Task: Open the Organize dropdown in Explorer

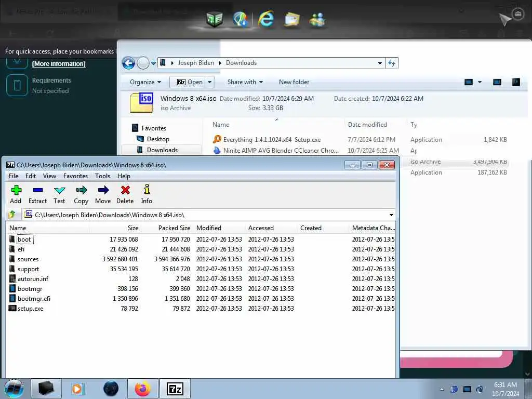Action: tap(145, 82)
